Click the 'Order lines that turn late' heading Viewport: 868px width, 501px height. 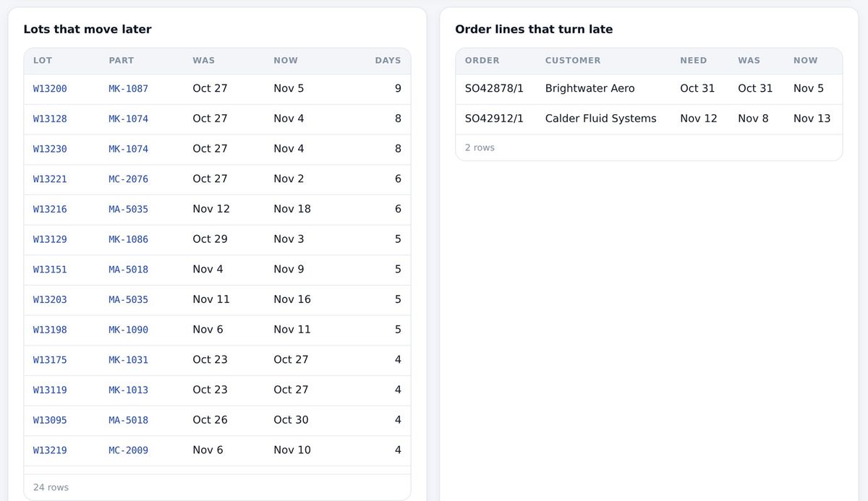pos(534,30)
